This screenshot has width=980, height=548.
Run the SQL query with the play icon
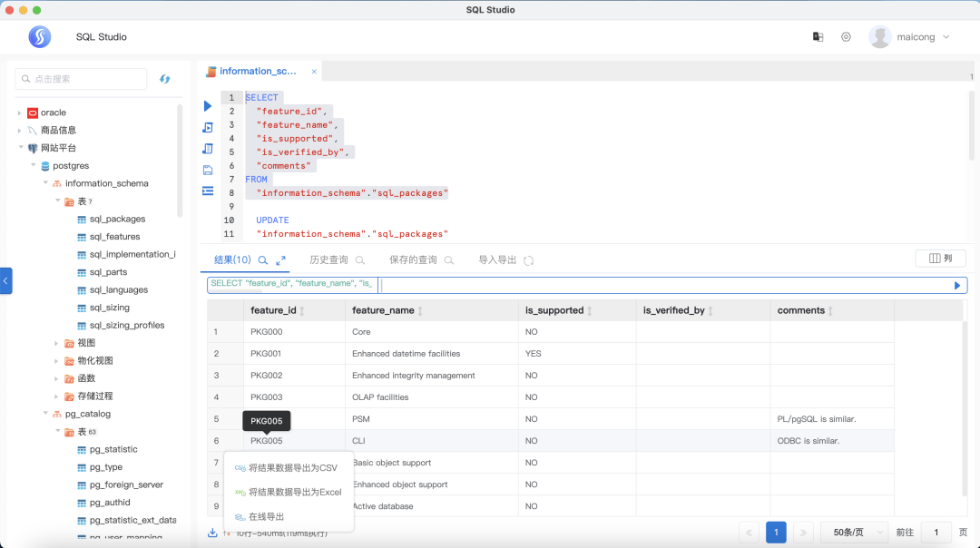click(x=208, y=106)
